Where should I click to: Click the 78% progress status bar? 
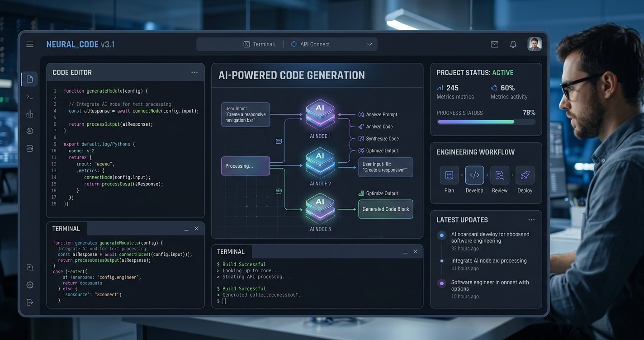pyautogui.click(x=486, y=122)
